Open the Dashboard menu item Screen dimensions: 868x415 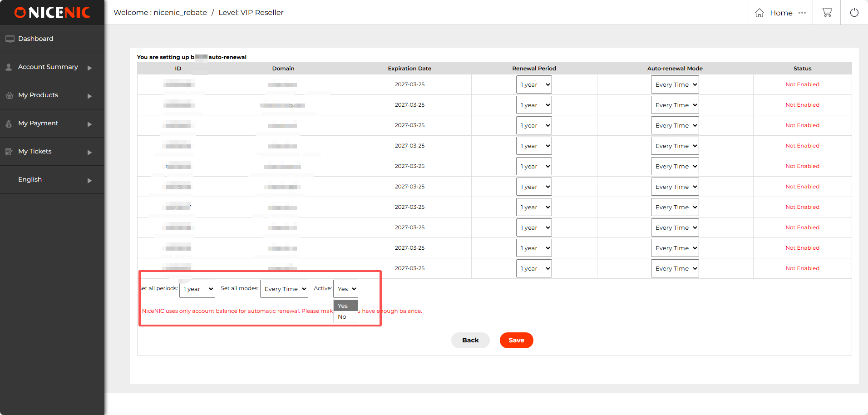coord(52,39)
